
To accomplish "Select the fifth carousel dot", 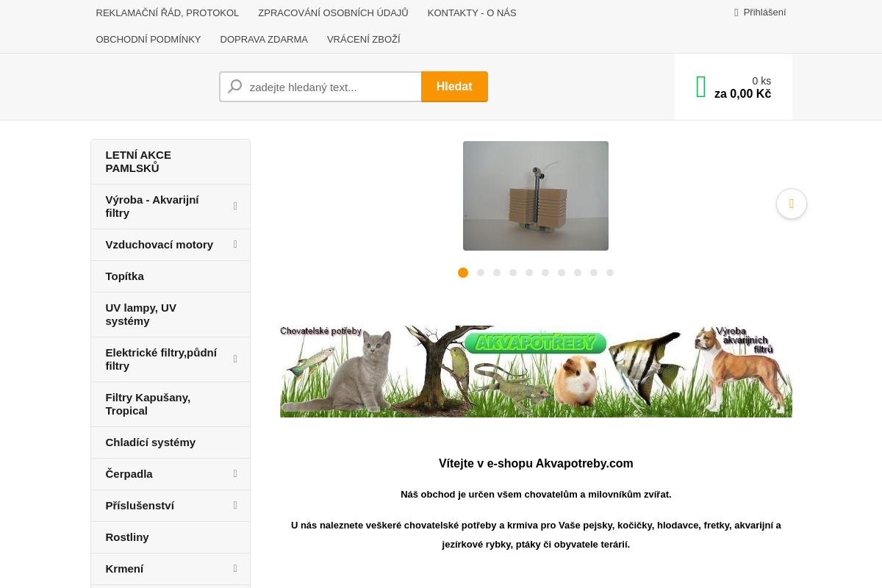I will [529, 273].
